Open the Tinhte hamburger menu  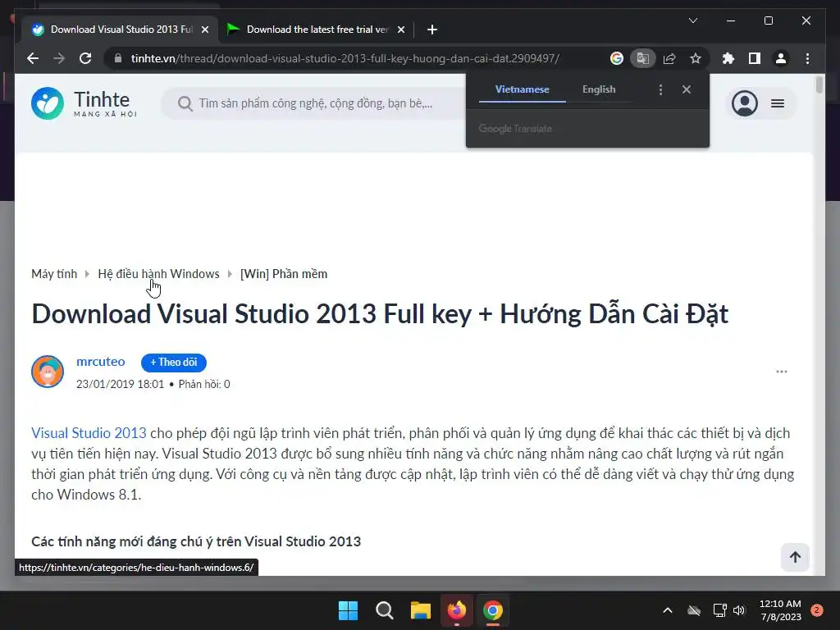click(x=778, y=103)
